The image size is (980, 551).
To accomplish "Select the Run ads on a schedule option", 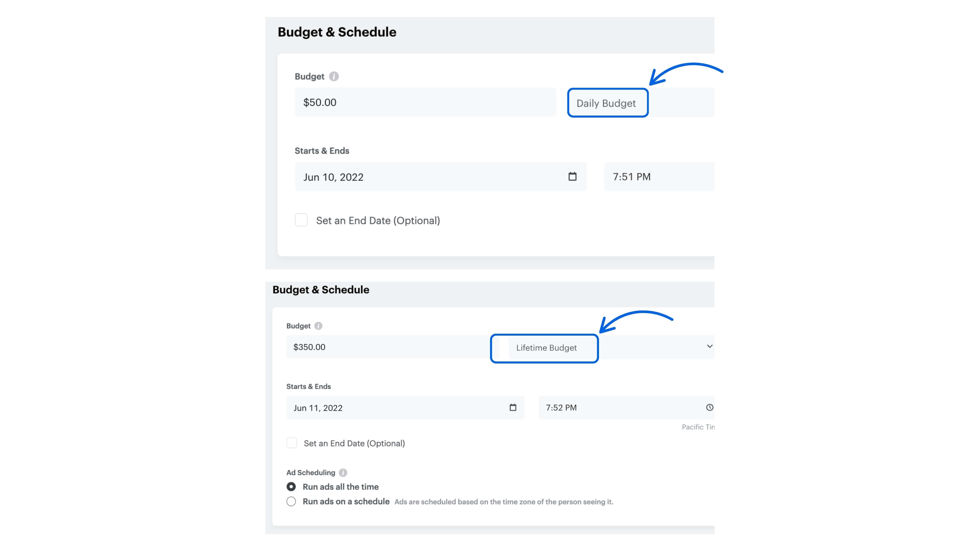I will 291,501.
